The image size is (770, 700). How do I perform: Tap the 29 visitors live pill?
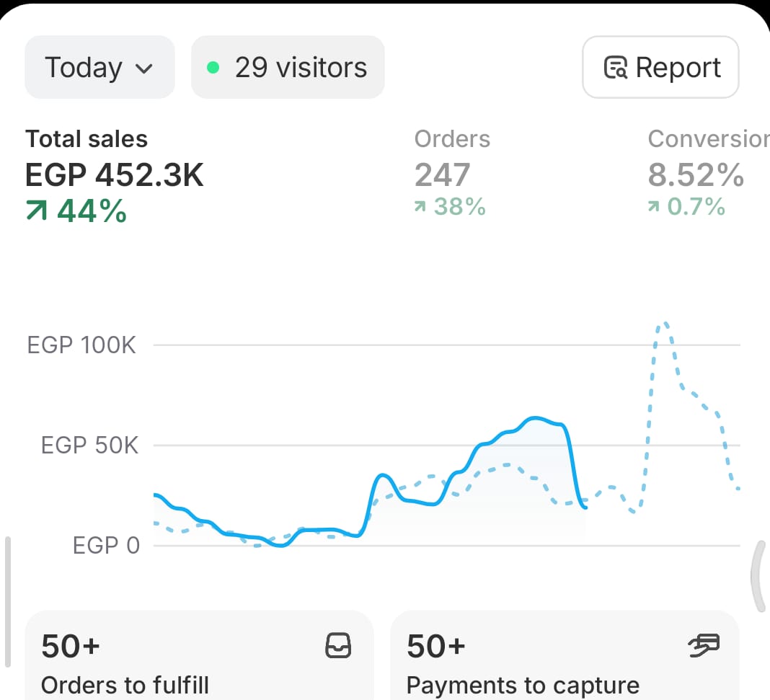click(288, 68)
